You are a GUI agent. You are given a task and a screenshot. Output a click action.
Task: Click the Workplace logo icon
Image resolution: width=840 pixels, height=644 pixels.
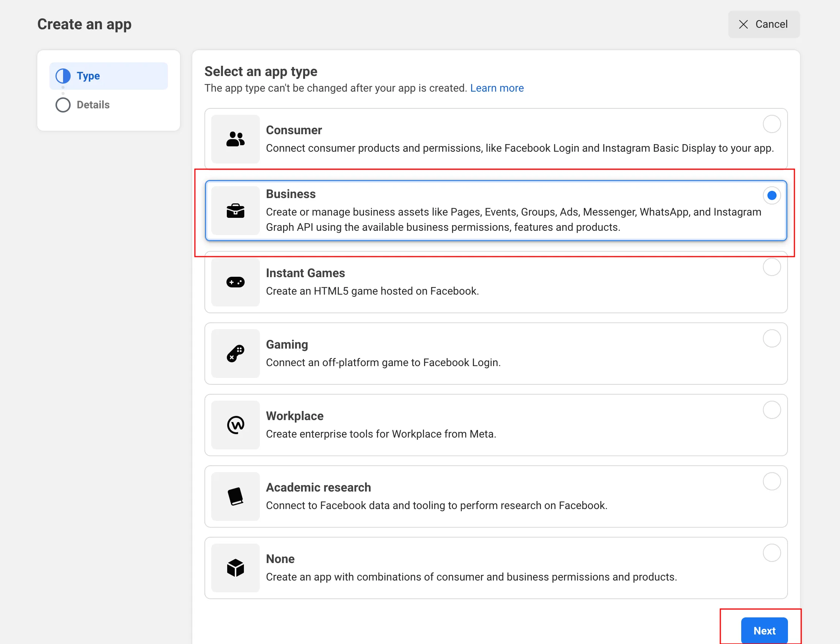(x=235, y=425)
